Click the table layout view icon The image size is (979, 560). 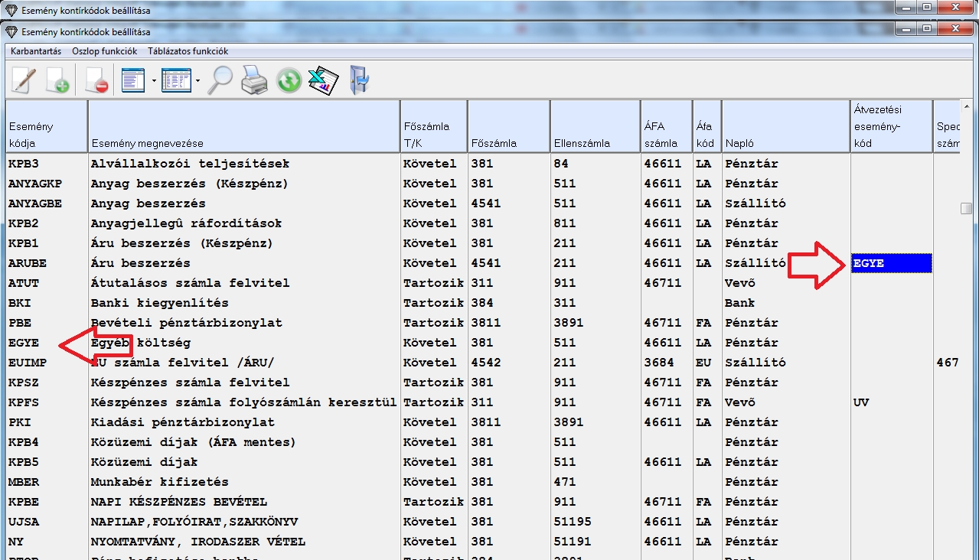point(176,80)
